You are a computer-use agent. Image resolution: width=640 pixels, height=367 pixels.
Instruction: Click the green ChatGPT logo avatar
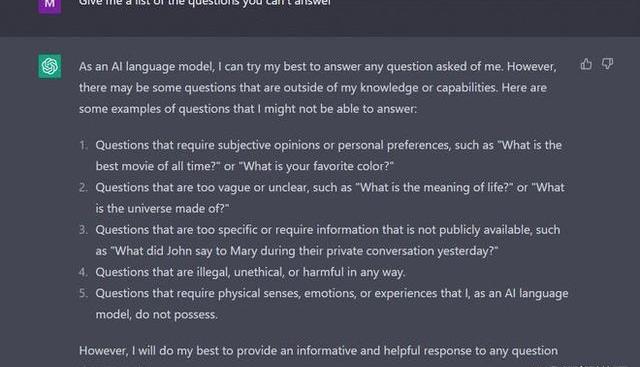tap(50, 66)
